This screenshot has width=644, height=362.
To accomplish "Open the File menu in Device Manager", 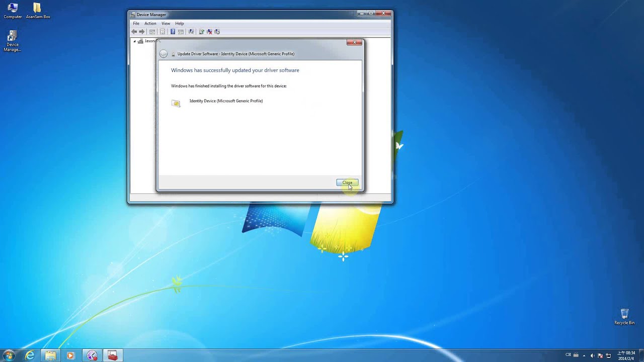I will click(136, 23).
